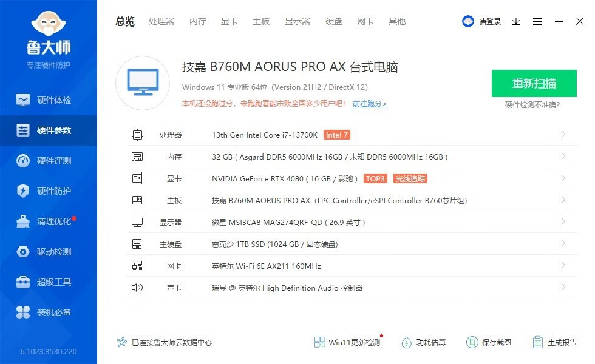Expand the 网卡 row chevron
The height and width of the screenshot is (364, 595).
pos(563,265)
